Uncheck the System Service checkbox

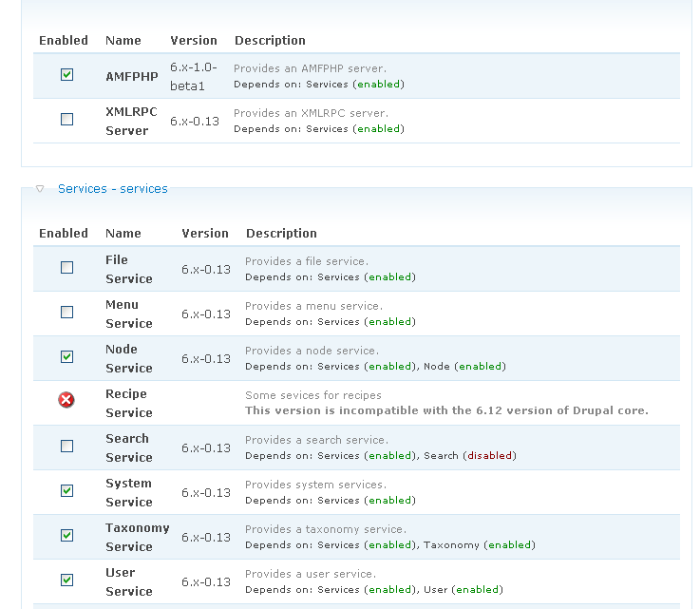(x=67, y=490)
